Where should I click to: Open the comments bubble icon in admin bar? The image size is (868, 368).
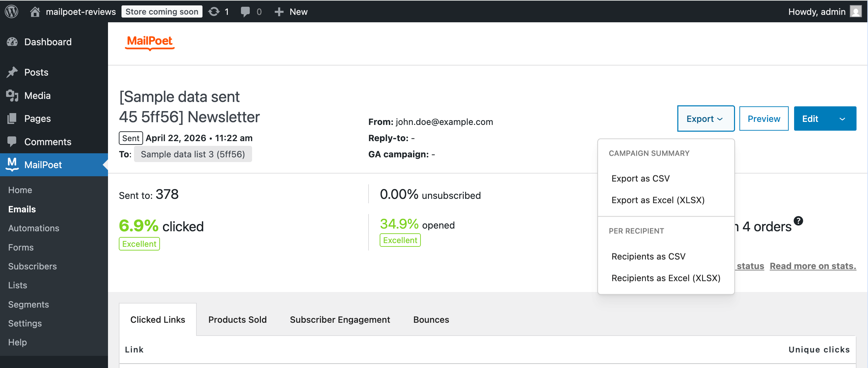[245, 12]
